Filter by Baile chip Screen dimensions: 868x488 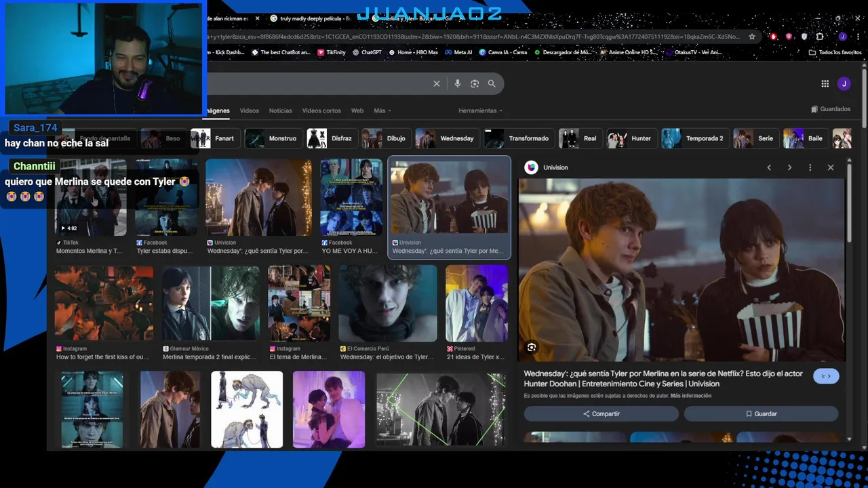pos(805,138)
